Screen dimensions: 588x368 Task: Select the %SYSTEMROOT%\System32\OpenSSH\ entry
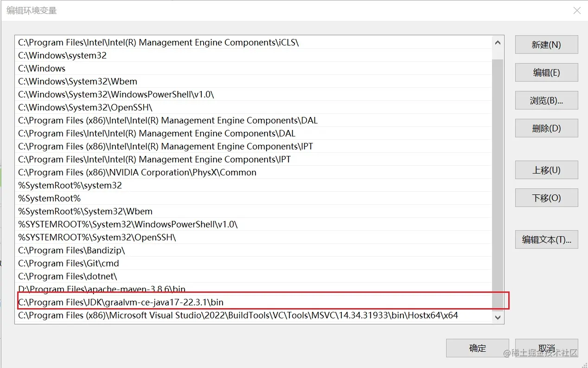254,237
